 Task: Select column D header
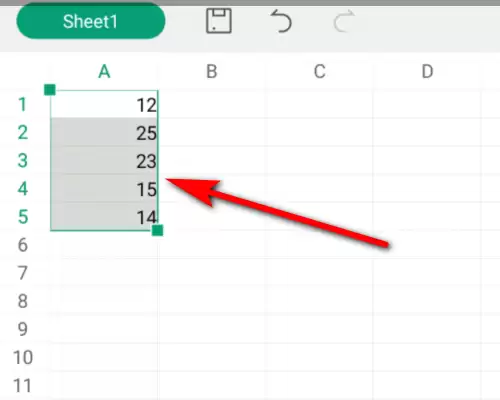tap(427, 71)
